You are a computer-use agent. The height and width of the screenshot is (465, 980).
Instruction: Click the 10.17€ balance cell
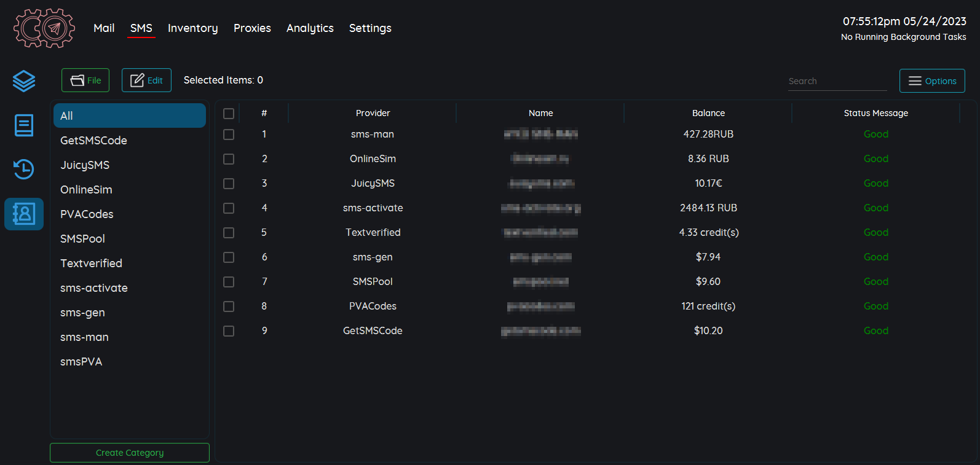pyautogui.click(x=708, y=183)
